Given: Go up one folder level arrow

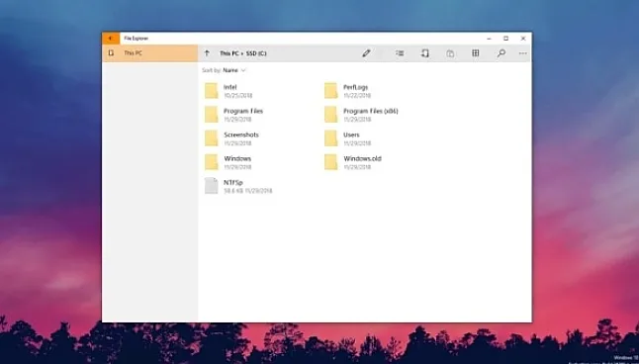Looking at the screenshot, I should [x=207, y=53].
